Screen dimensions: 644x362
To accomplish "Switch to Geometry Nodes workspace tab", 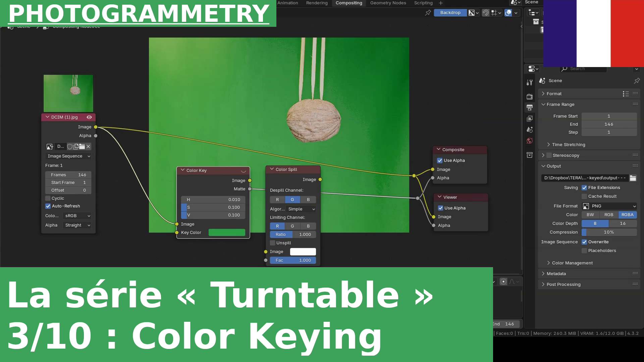I will click(x=388, y=3).
